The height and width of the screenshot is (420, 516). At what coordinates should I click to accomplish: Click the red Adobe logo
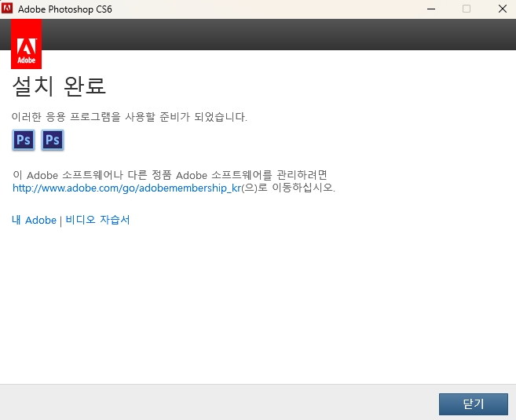[x=27, y=44]
